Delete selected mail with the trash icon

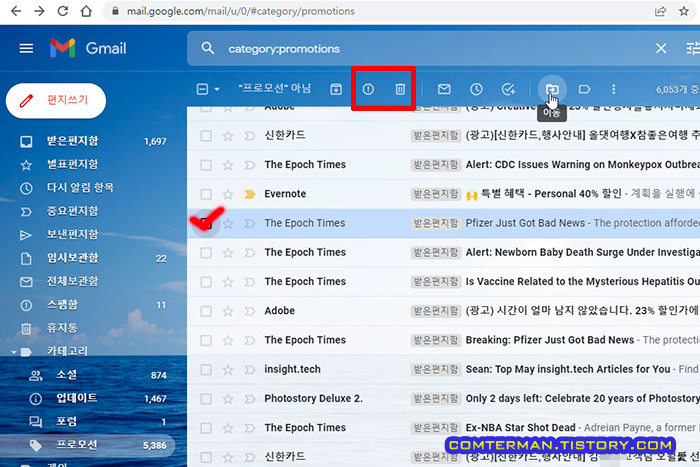pyautogui.click(x=400, y=89)
